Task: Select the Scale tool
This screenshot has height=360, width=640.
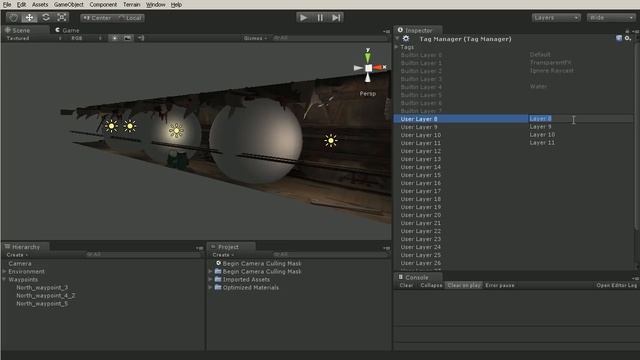Action: pos(62,18)
